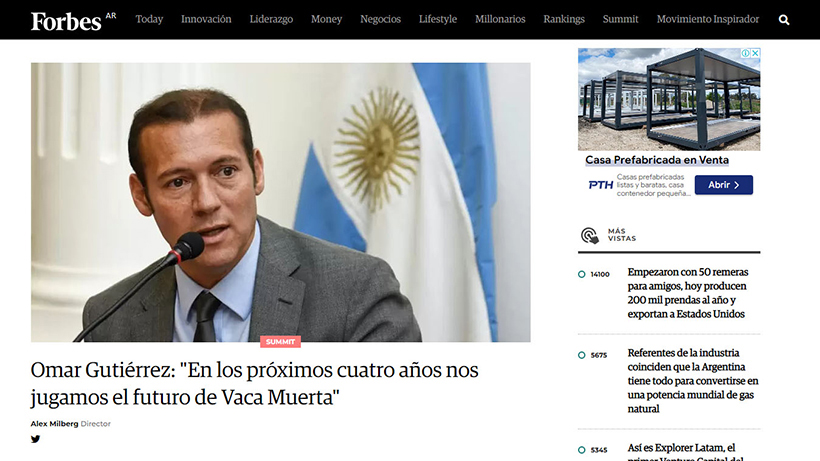Open the Omar Gutiérrez article headline
Viewport: 820px width, 461px height.
[254, 384]
